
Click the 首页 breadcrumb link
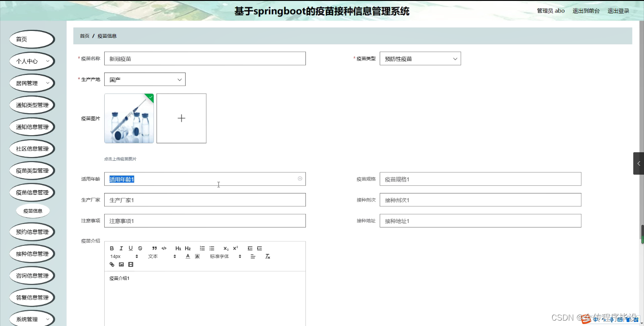click(x=84, y=36)
